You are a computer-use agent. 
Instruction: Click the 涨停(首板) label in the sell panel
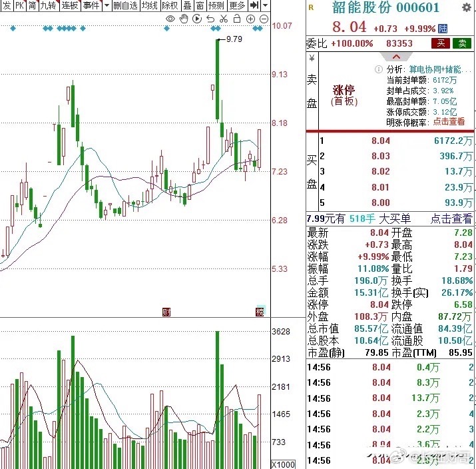coord(344,95)
